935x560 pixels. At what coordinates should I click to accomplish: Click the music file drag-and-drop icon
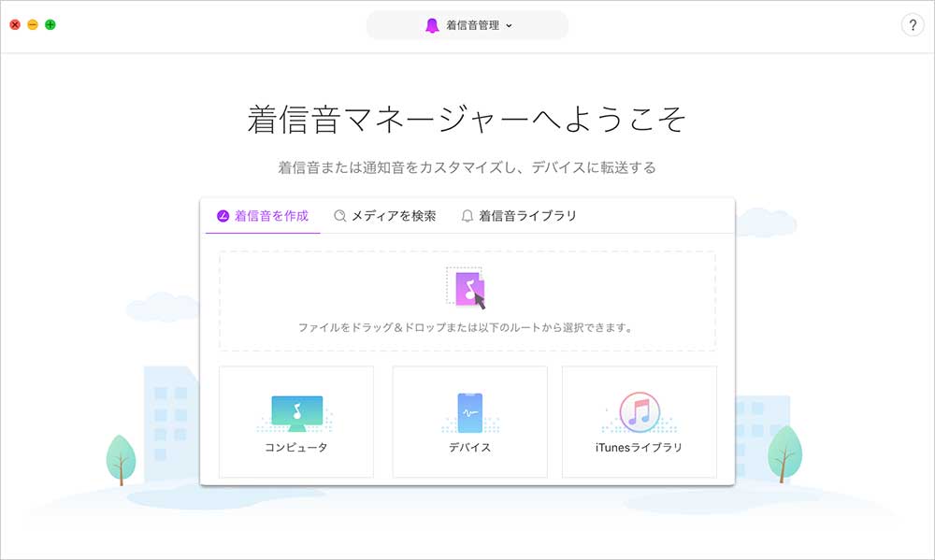point(467,288)
